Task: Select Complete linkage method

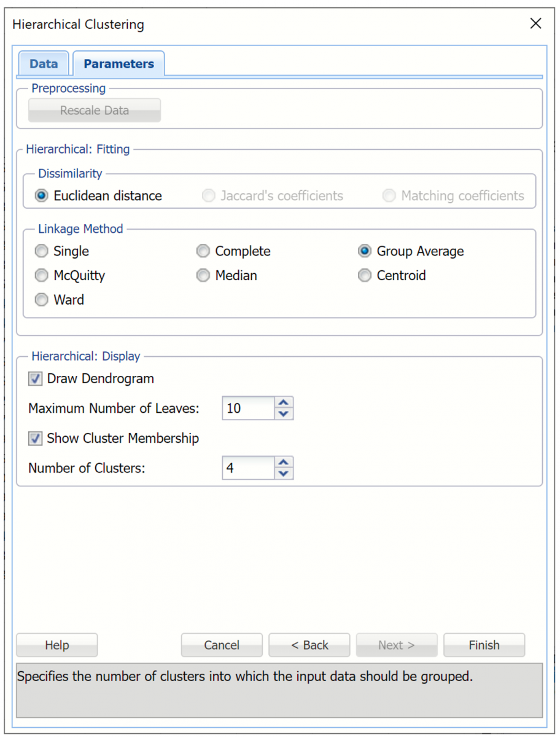Action: [x=203, y=251]
